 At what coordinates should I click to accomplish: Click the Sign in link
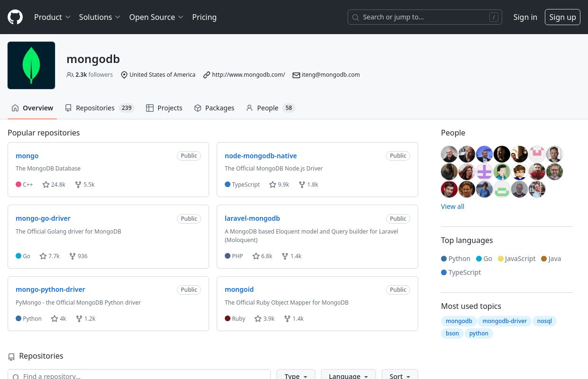[525, 17]
